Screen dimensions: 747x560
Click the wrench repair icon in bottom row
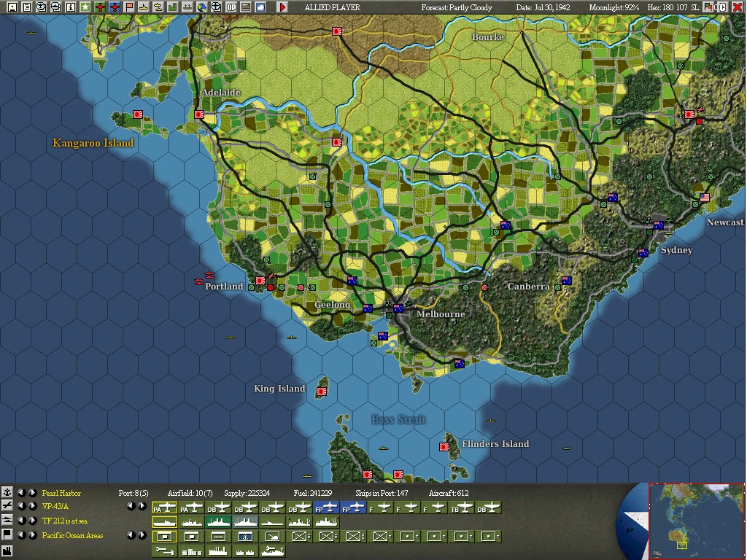coord(165,551)
